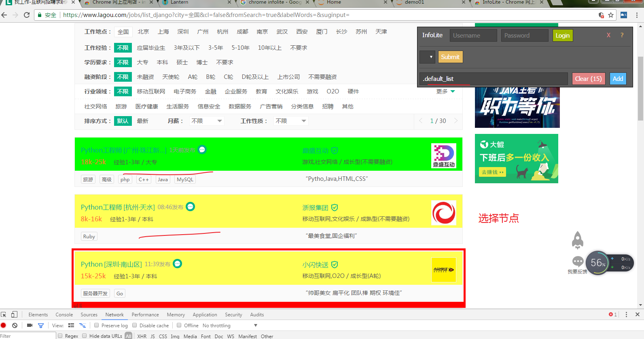Go to the previous results page arrow
The width and height of the screenshot is (644, 339).
point(421,121)
